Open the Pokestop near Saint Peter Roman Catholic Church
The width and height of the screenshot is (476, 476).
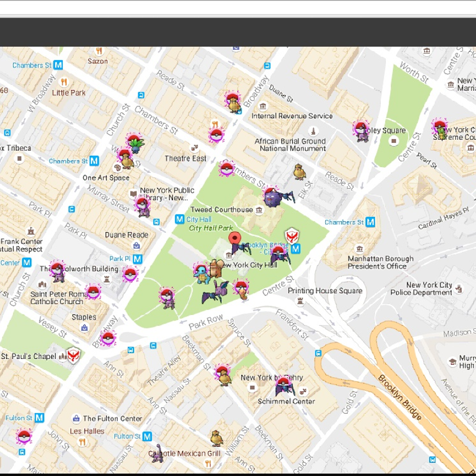[x=93, y=292]
